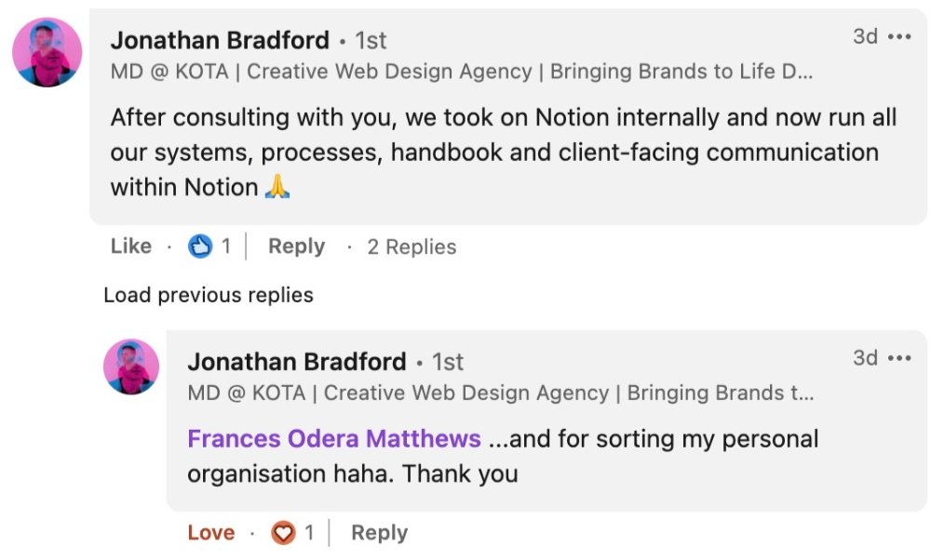Toggle the Love reaction on the reply

pyautogui.click(x=210, y=533)
